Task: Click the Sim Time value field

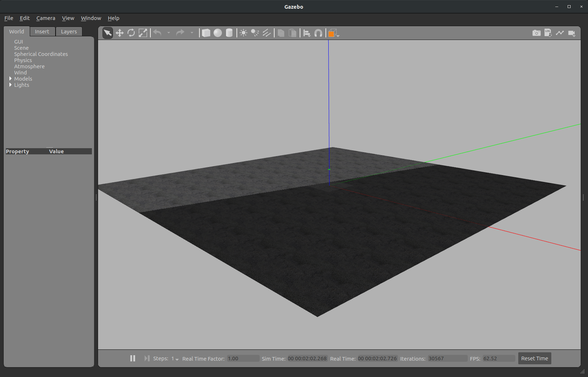Action: click(307, 358)
